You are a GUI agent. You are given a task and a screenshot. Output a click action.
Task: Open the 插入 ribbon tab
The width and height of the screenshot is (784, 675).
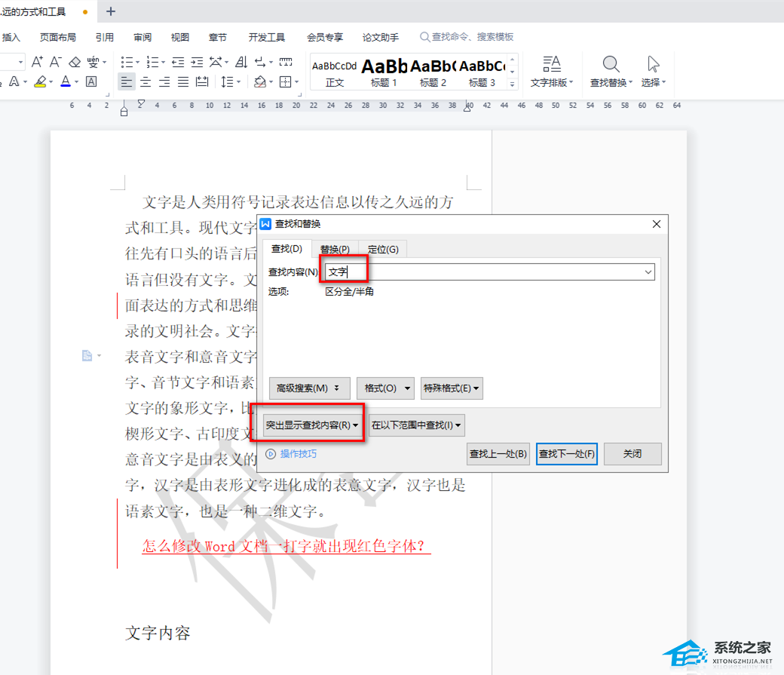11,38
